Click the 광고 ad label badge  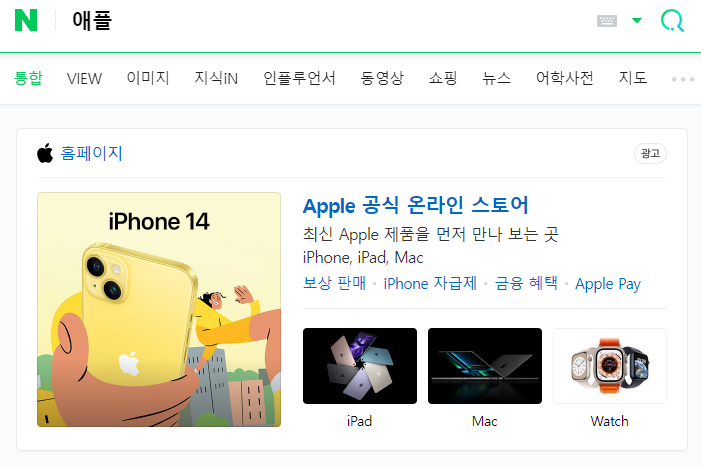click(650, 154)
